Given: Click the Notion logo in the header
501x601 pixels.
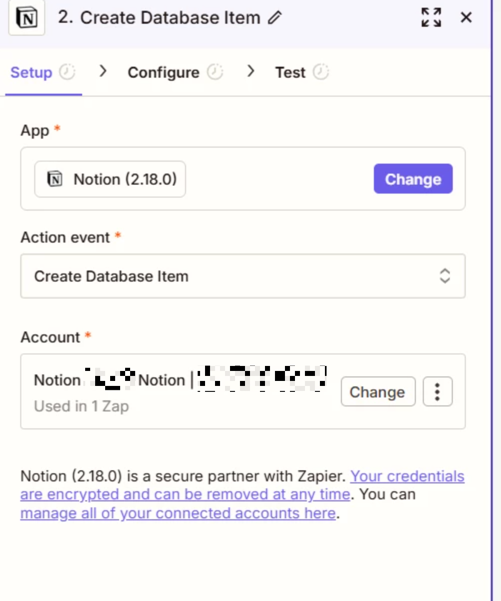Looking at the screenshot, I should click(x=26, y=18).
